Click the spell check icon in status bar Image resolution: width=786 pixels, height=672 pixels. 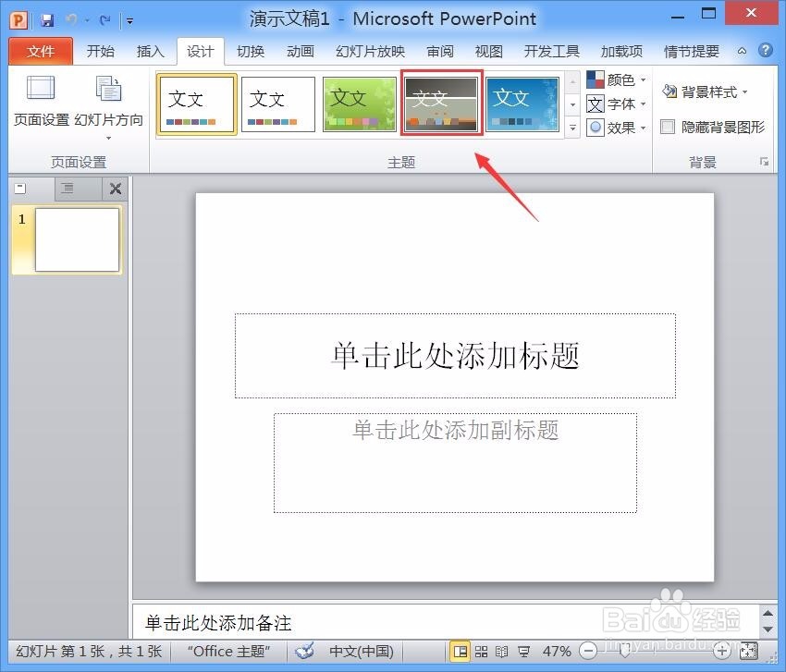tap(304, 652)
